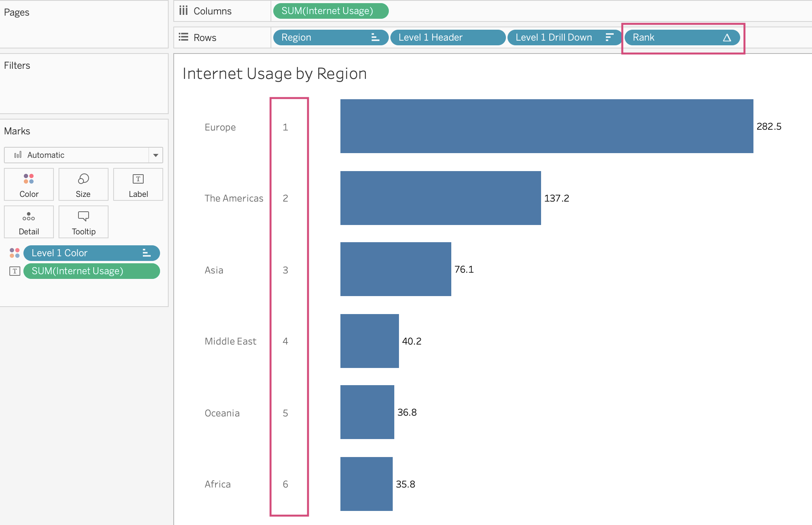Click the Tooltip marks card icon
The image size is (812, 525).
(84, 216)
